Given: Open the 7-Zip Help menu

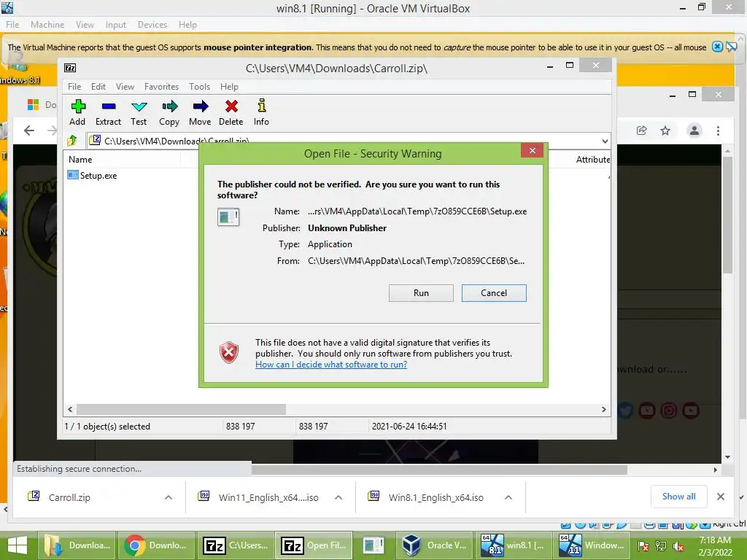Looking at the screenshot, I should (x=229, y=87).
